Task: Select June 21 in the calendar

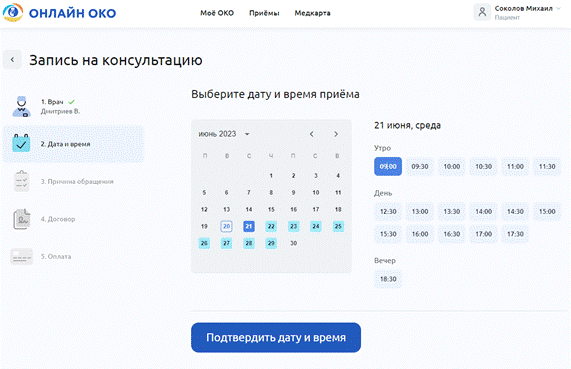Action: 249,226
